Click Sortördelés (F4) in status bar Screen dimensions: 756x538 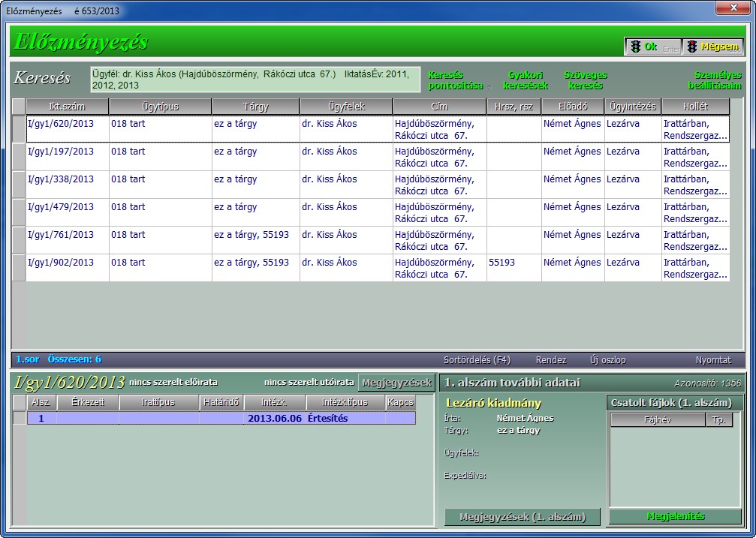pyautogui.click(x=477, y=360)
